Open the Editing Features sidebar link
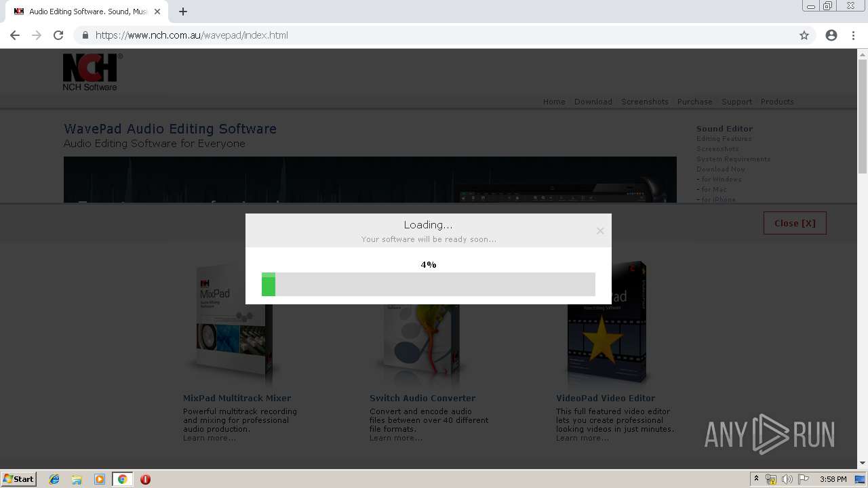 coord(724,139)
